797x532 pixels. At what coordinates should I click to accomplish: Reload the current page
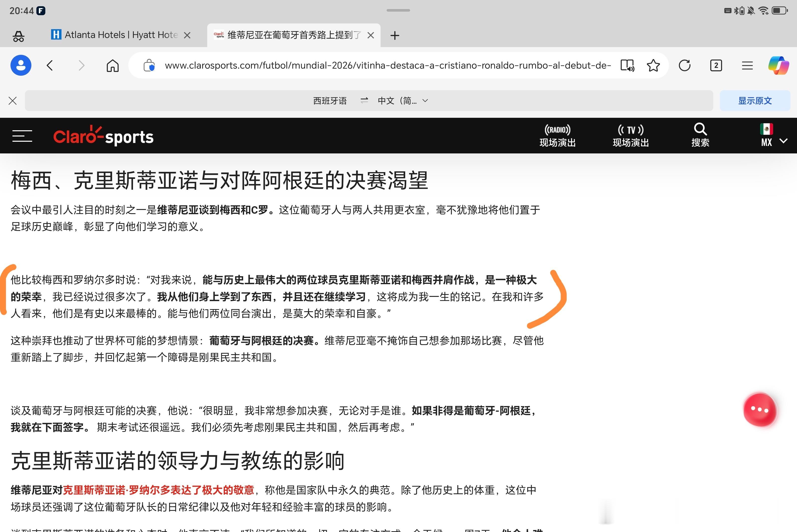coord(685,65)
